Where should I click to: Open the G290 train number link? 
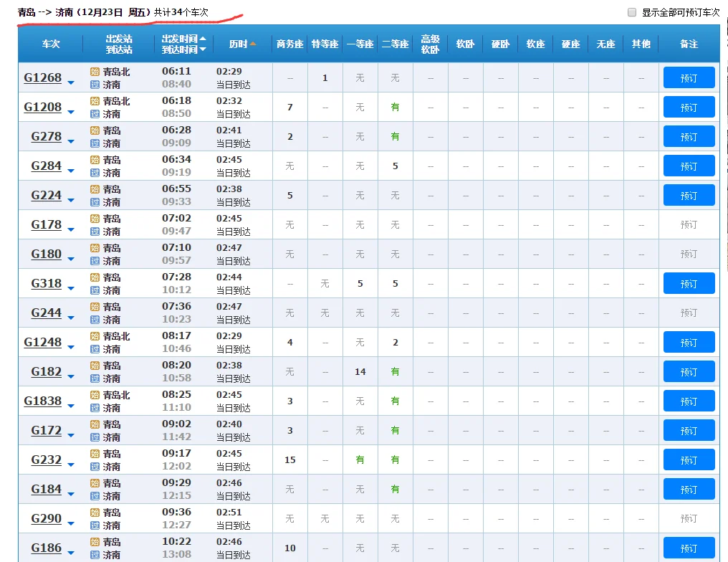[46, 518]
